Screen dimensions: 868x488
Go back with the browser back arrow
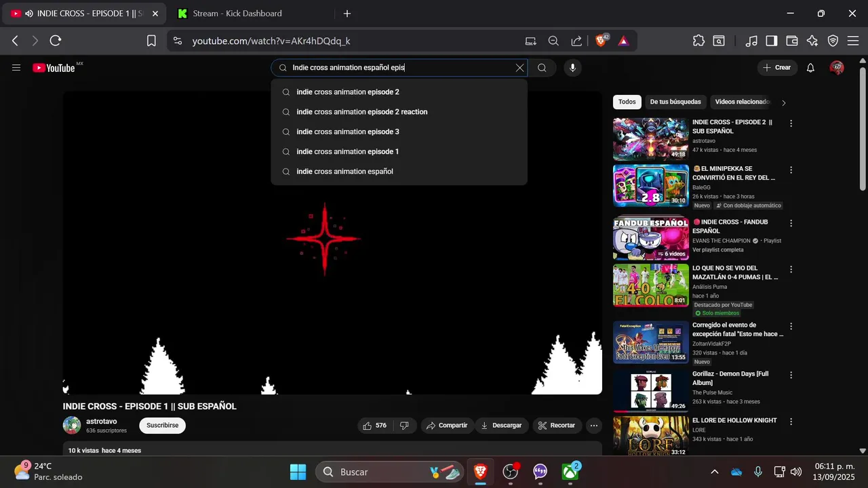15,41
